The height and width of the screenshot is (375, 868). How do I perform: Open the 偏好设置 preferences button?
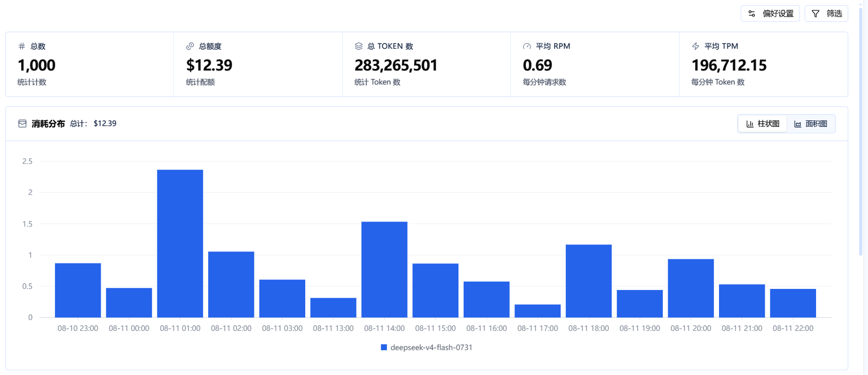[770, 13]
